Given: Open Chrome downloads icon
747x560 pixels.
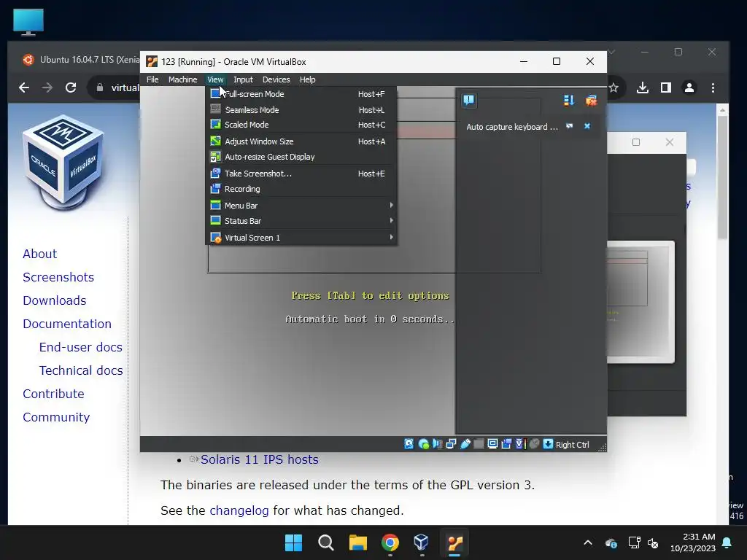Looking at the screenshot, I should 642,87.
